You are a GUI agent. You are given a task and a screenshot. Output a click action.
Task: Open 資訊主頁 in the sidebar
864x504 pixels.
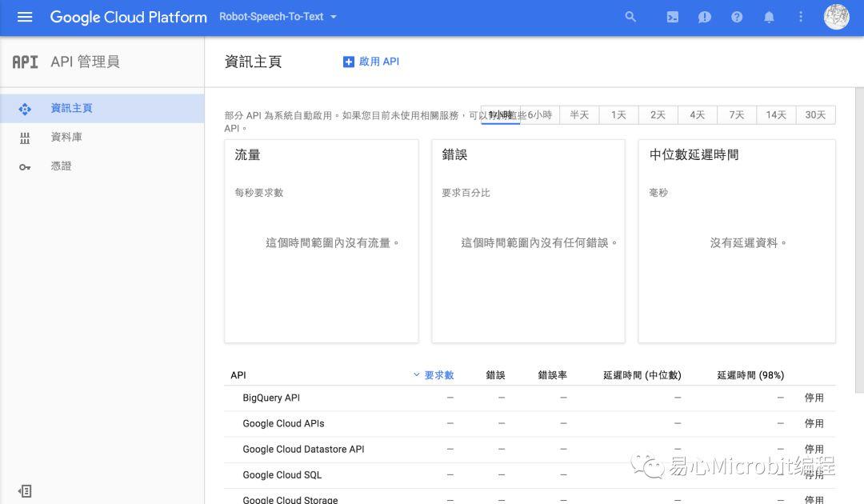tap(102, 108)
